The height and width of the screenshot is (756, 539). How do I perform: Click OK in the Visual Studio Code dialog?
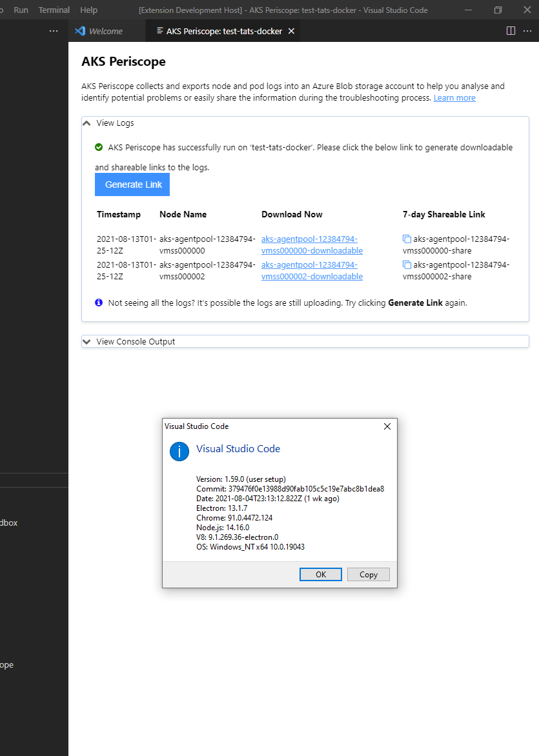320,574
